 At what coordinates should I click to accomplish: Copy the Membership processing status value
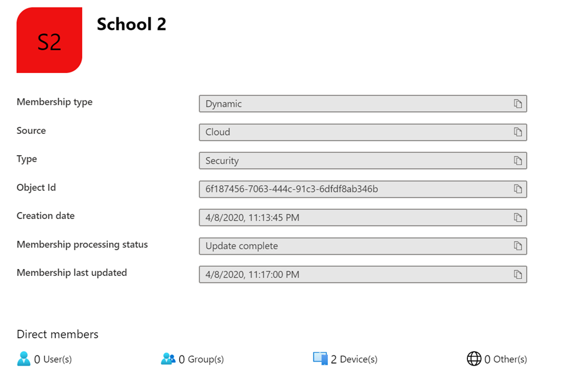517,246
